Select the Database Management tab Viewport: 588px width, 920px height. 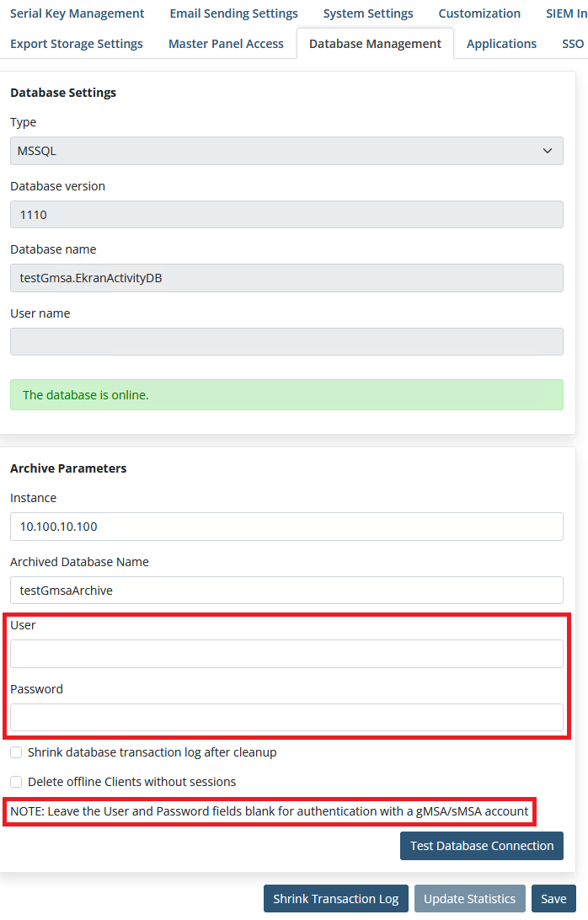375,44
